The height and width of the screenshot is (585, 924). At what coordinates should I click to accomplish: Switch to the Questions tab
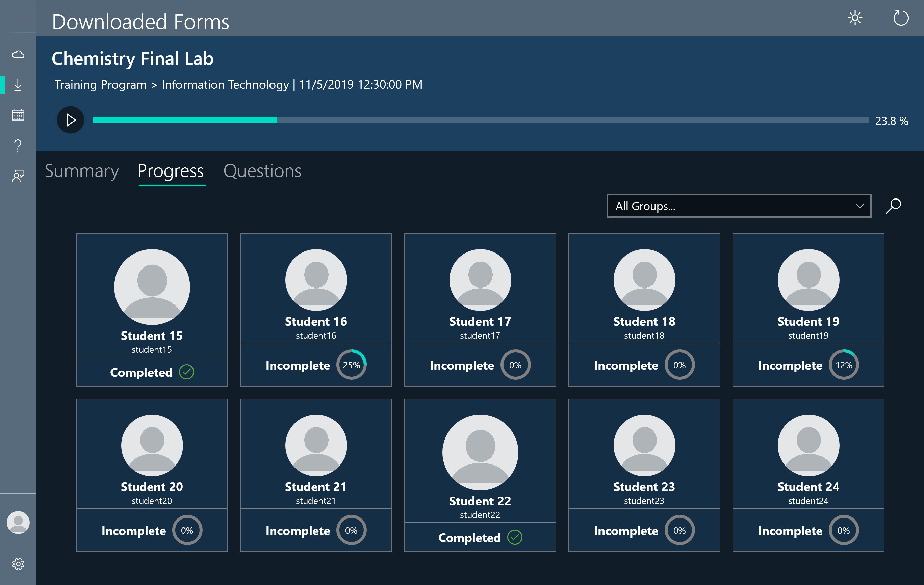pyautogui.click(x=262, y=171)
